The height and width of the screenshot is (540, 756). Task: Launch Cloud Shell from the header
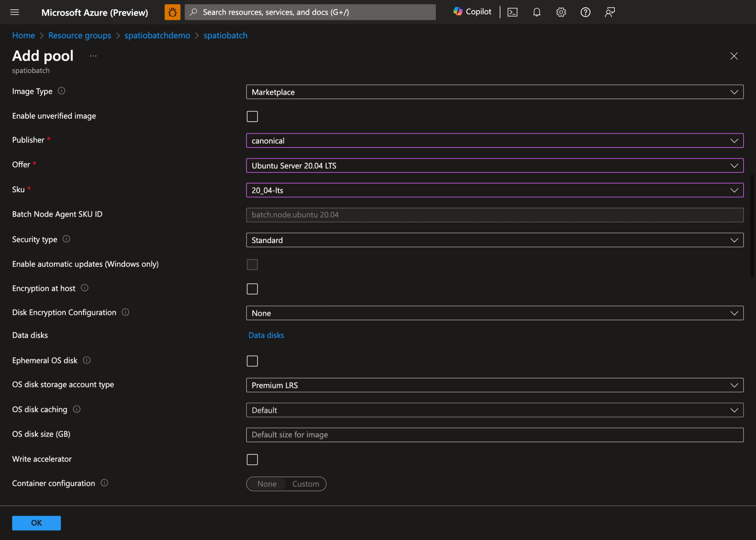tap(512, 12)
